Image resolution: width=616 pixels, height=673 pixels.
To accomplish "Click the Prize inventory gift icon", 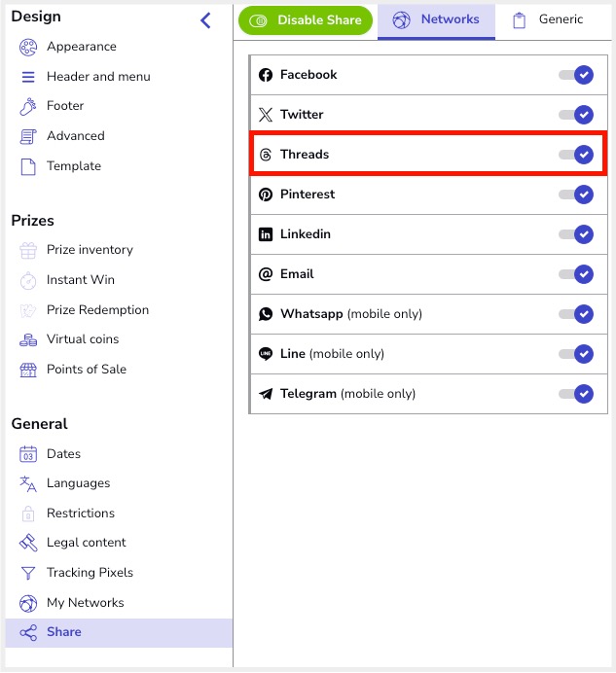I will (28, 250).
